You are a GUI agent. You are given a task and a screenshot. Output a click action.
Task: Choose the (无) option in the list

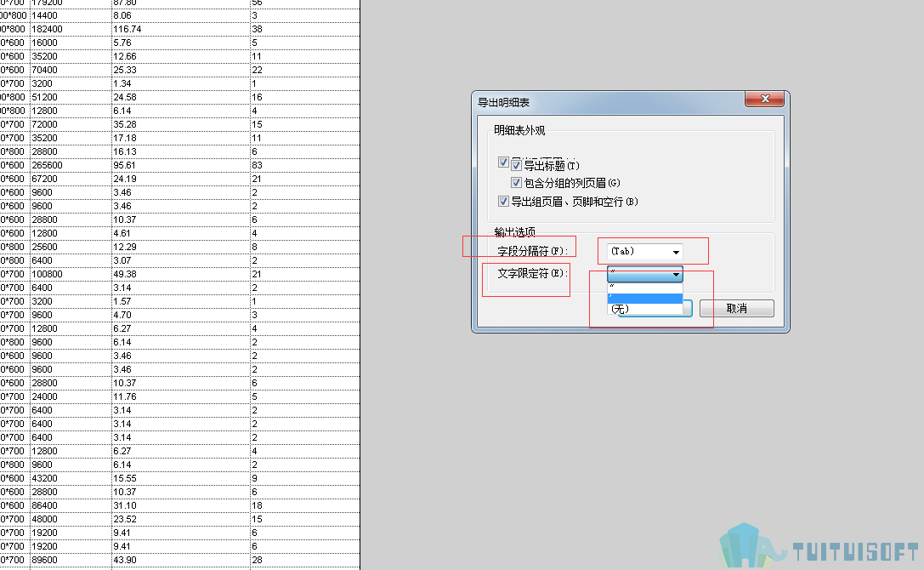[644, 309]
